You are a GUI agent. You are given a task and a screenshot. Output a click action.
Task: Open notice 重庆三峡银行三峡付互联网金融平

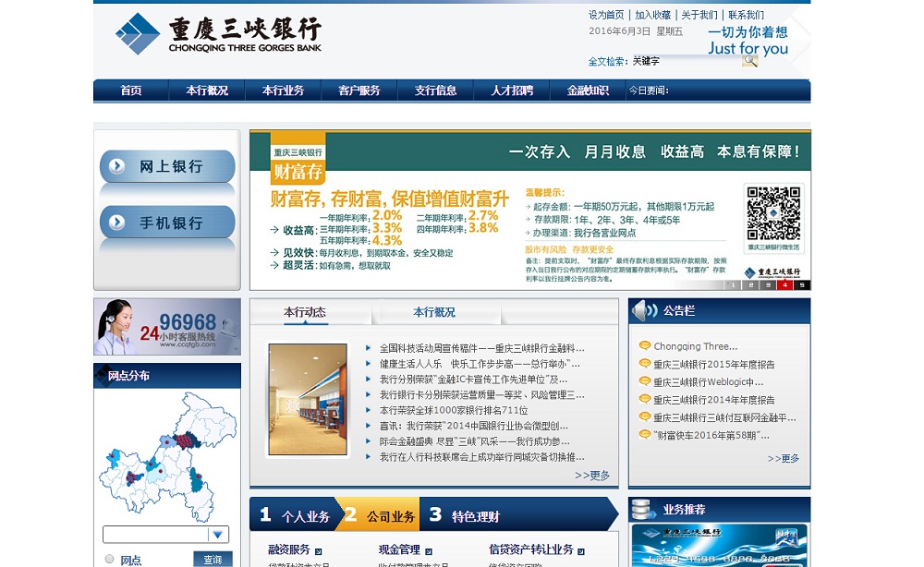(724, 417)
